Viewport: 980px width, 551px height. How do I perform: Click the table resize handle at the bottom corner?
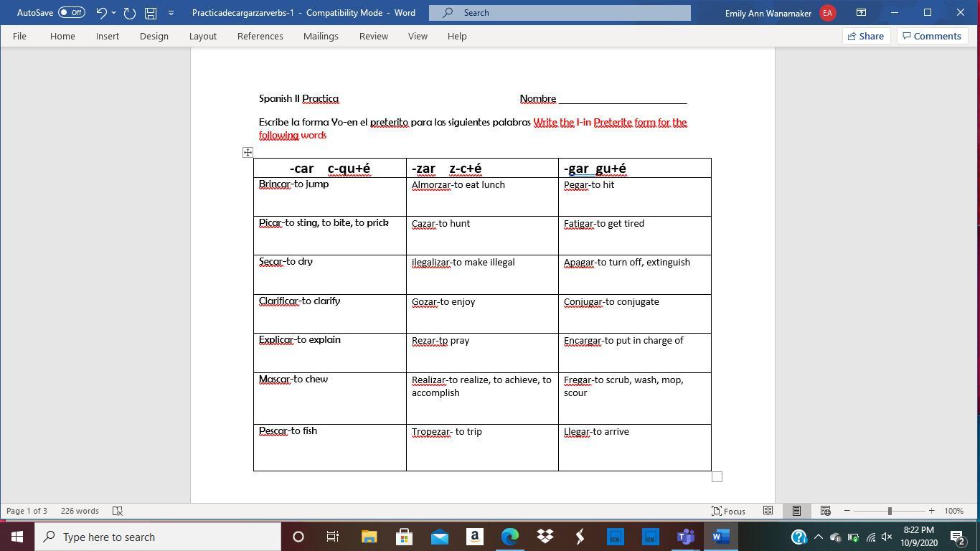717,476
